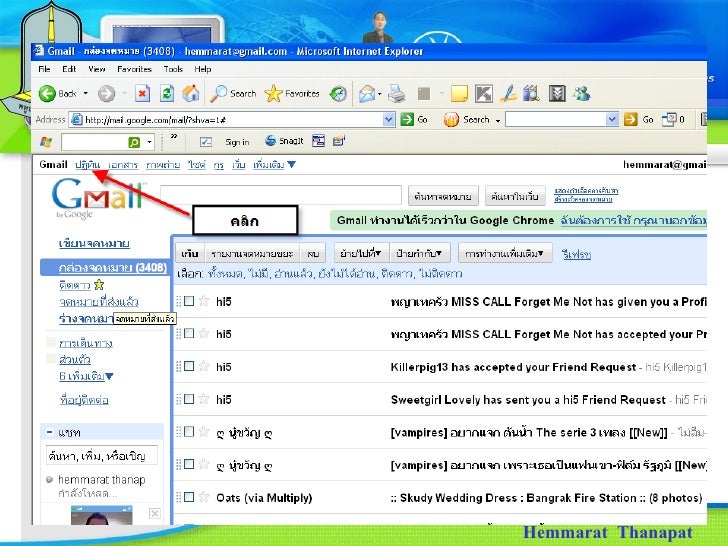Expand the Gmail top bar more menu
The image size is (728, 546).
click(x=274, y=164)
